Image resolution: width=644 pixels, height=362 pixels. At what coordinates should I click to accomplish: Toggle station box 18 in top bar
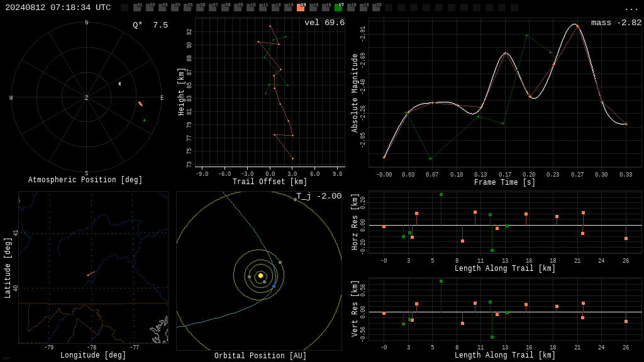[x=351, y=7]
